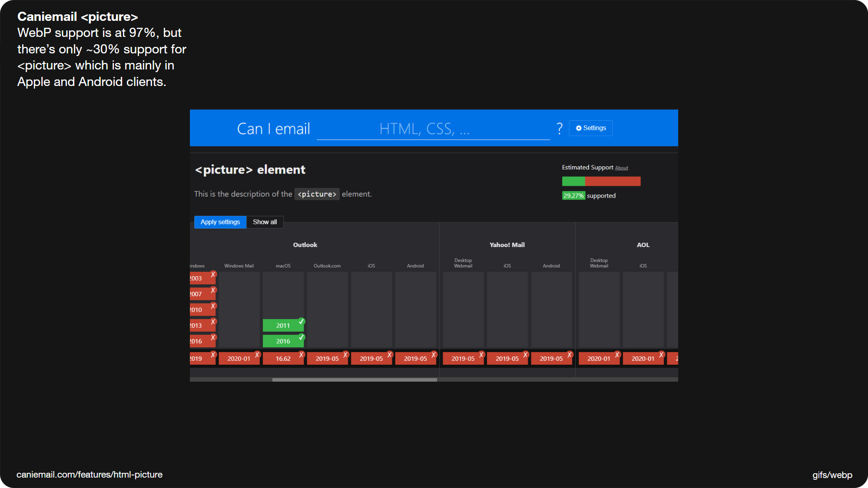Select the Yahoo! Mail Android 2019-05 cell

coord(551,359)
